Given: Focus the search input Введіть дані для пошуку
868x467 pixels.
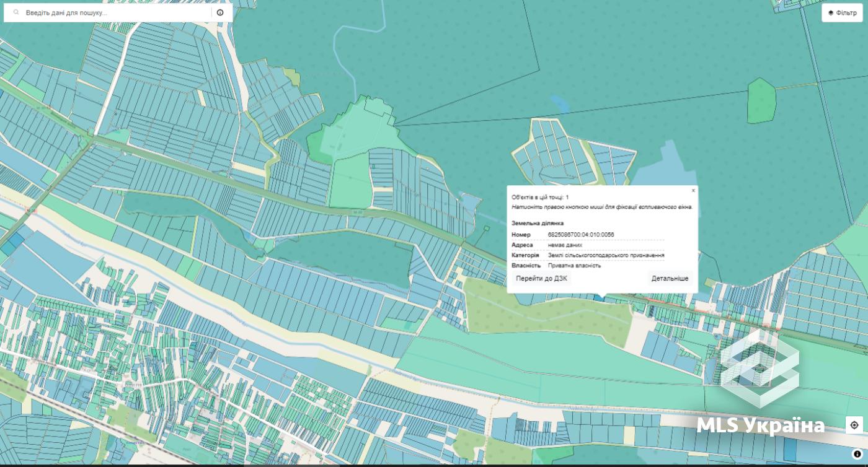Looking at the screenshot, I should click(x=118, y=12).
